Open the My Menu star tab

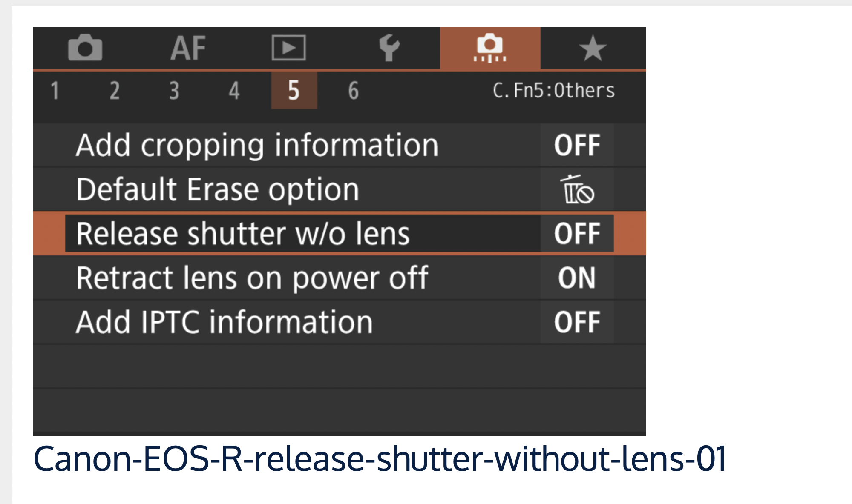[x=593, y=48]
